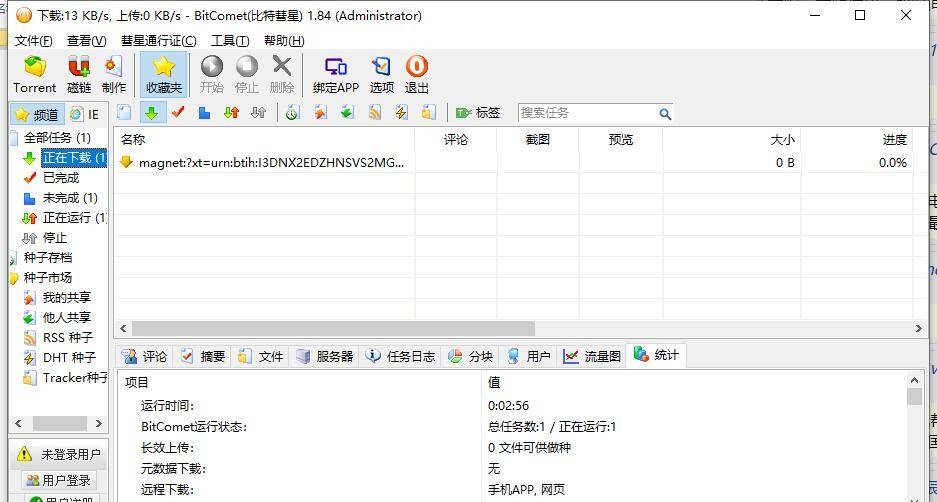The image size is (937, 502).
Task: Open the 选项 options dialog
Action: pos(381,75)
